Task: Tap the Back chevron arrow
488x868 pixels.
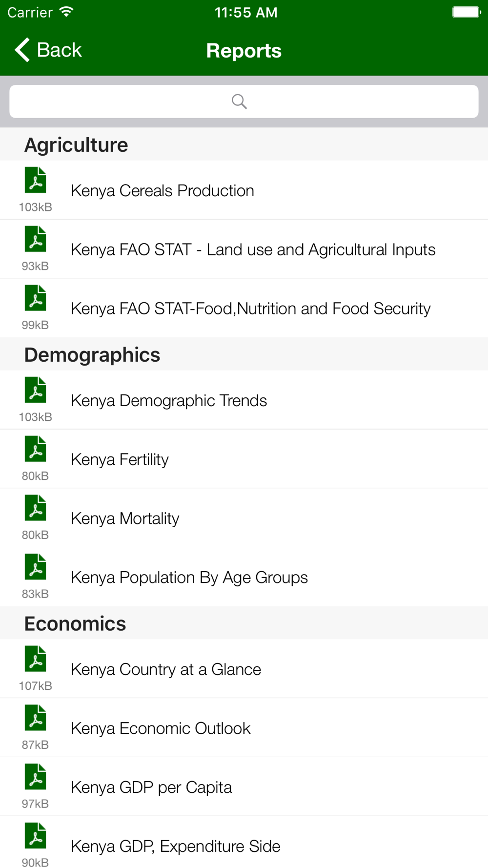Action: 22,50
